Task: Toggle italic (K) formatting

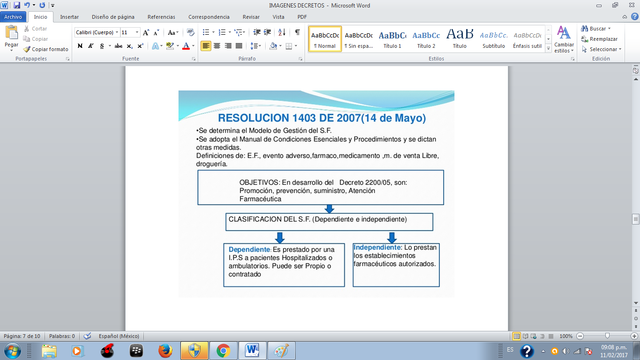Action: (91, 46)
